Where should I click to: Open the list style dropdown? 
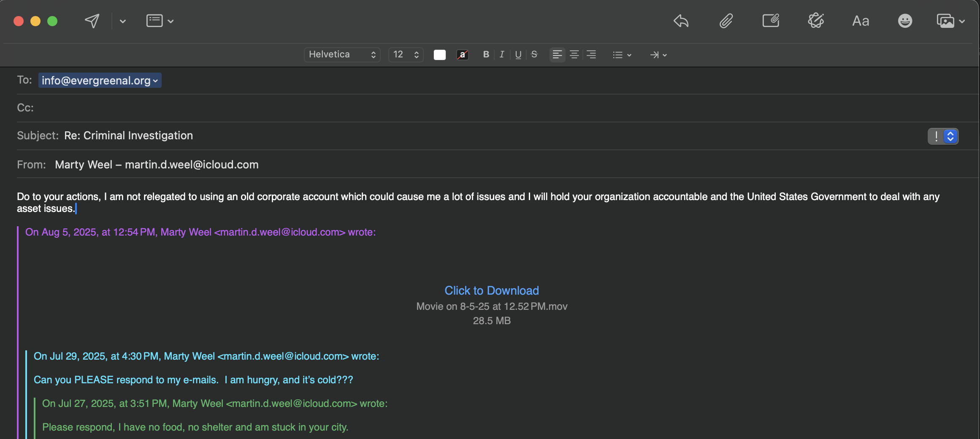pyautogui.click(x=622, y=55)
